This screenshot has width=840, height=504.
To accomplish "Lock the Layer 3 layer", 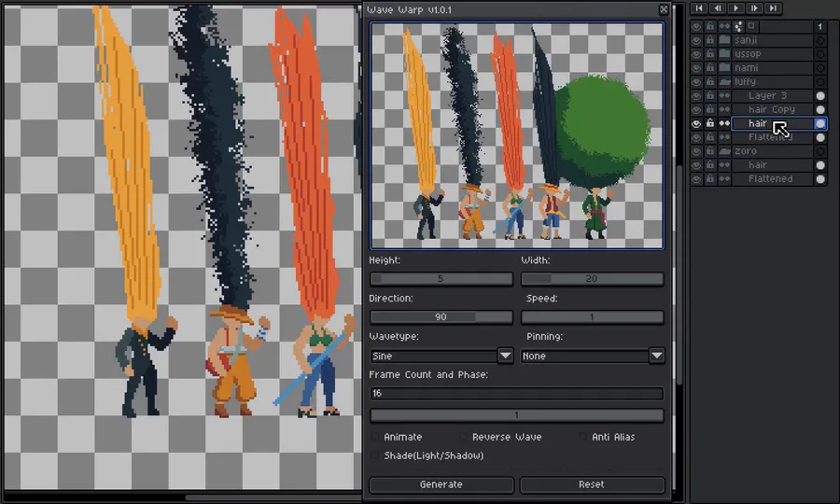I will click(x=710, y=96).
